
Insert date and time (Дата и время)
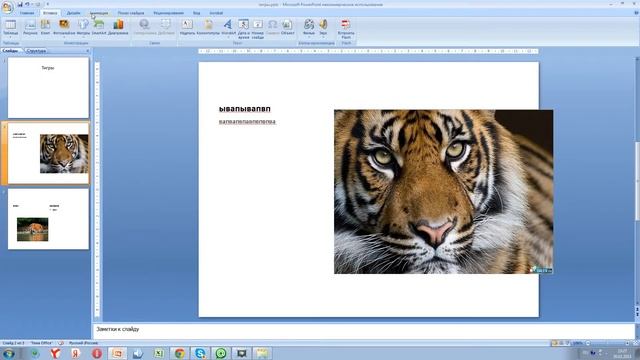tap(243, 29)
